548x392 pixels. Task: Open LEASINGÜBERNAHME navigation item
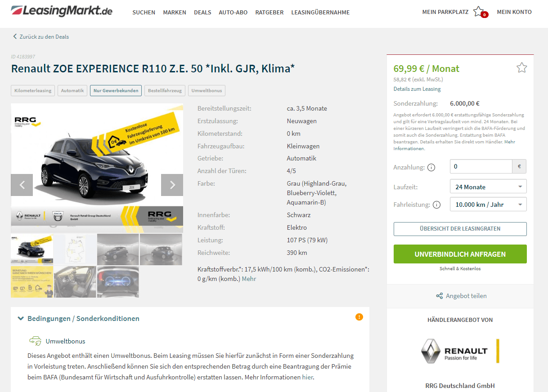click(320, 12)
